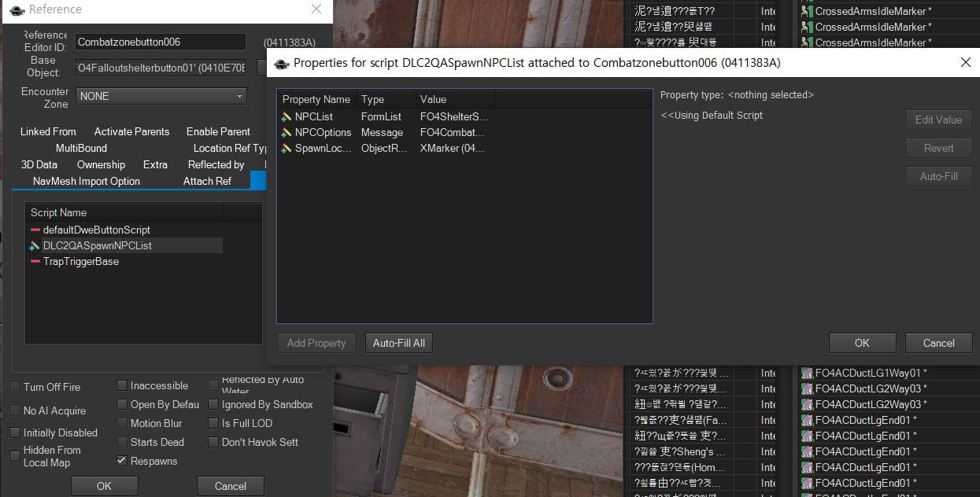Click the icon beside DLC2QASpawnNPCList script
The width and height of the screenshot is (980, 497).
click(x=35, y=245)
